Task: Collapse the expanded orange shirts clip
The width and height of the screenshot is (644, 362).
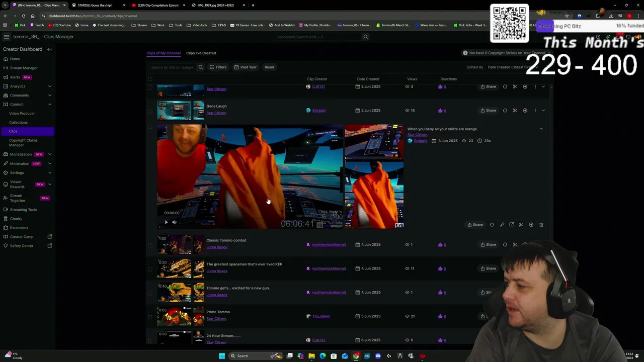Action: click(541, 129)
